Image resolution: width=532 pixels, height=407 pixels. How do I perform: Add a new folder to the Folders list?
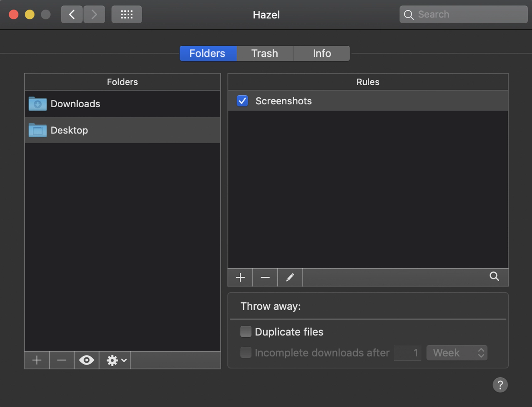37,360
